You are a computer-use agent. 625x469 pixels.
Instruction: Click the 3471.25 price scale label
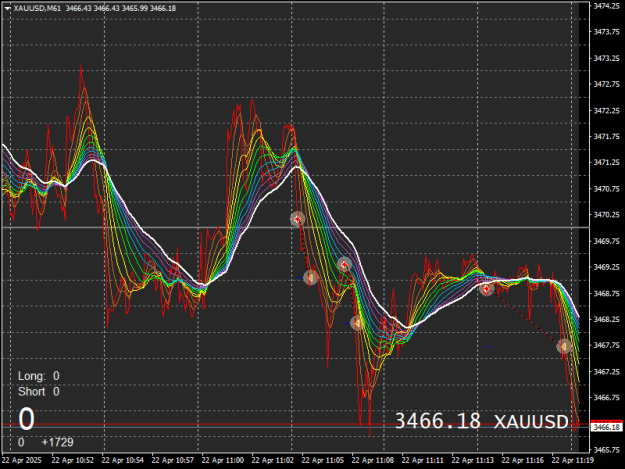pyautogui.click(x=607, y=162)
